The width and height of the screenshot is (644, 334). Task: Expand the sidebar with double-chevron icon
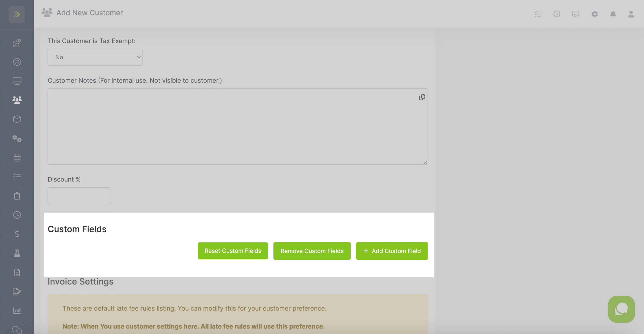[x=17, y=14]
